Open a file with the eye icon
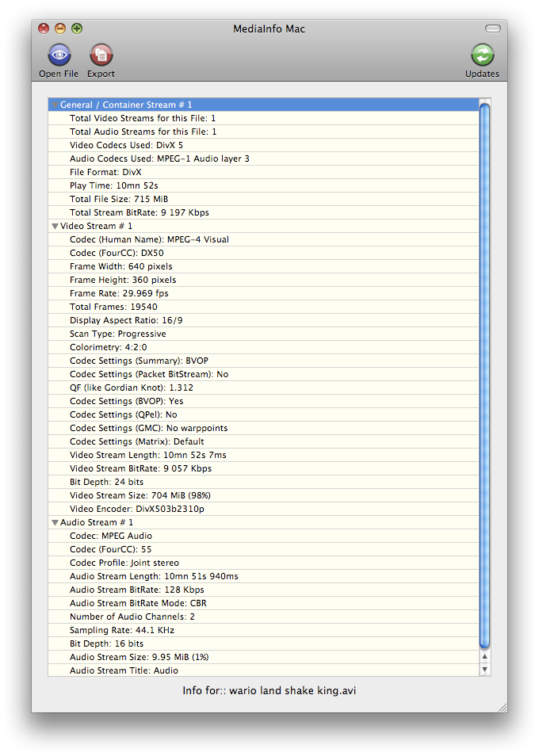 coord(59,55)
